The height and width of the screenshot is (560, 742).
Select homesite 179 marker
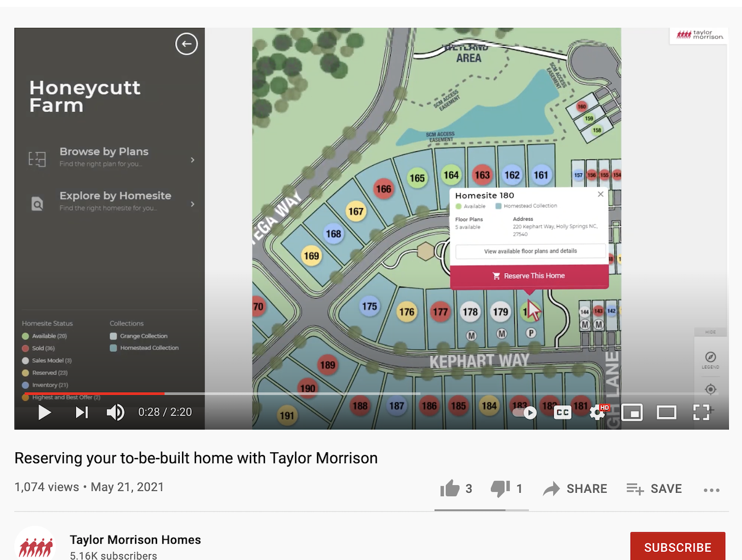500,312
